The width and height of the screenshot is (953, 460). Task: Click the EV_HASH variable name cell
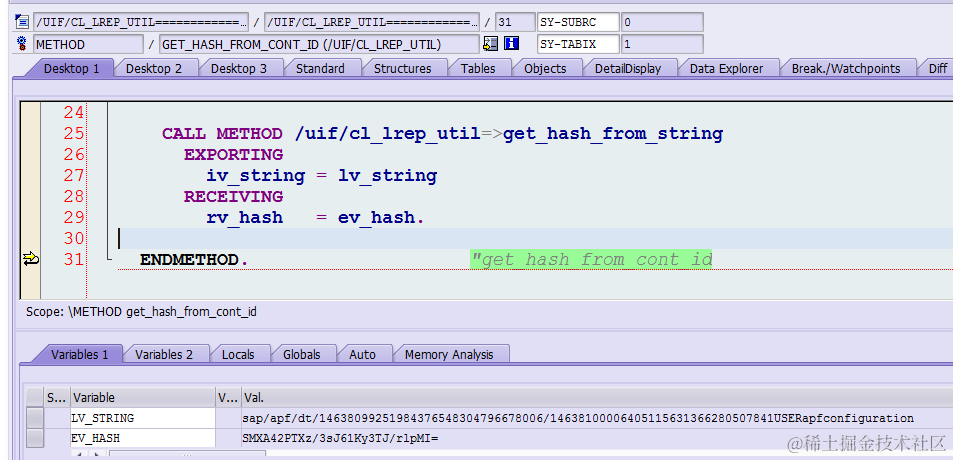(x=143, y=438)
